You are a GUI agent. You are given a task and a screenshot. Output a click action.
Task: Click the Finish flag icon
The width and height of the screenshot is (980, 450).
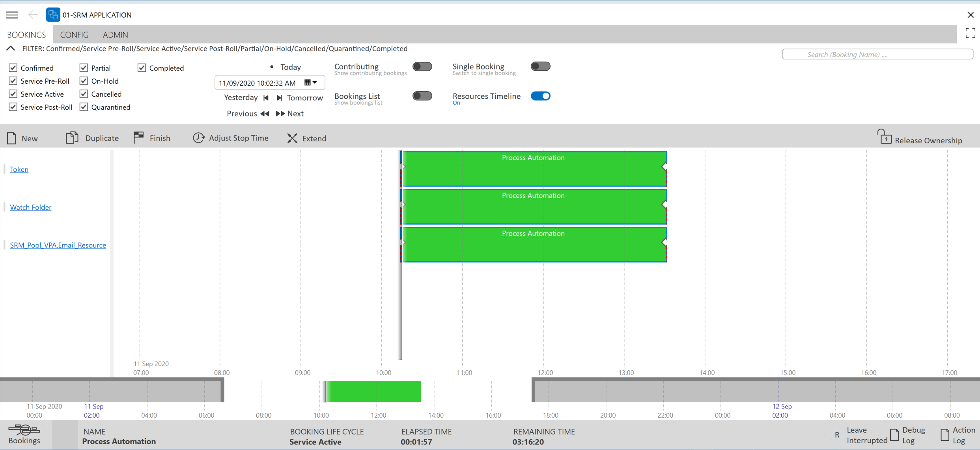139,137
